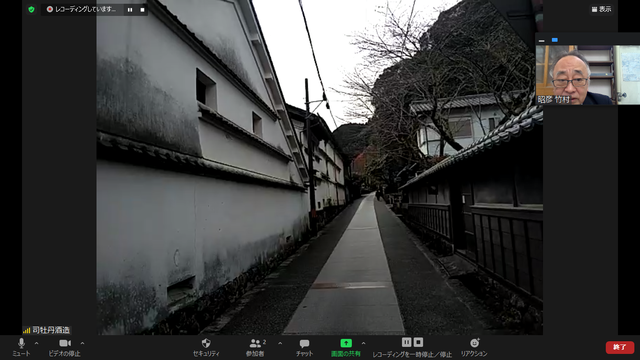Click the 司牡丹酒造 participant name label

click(x=51, y=330)
